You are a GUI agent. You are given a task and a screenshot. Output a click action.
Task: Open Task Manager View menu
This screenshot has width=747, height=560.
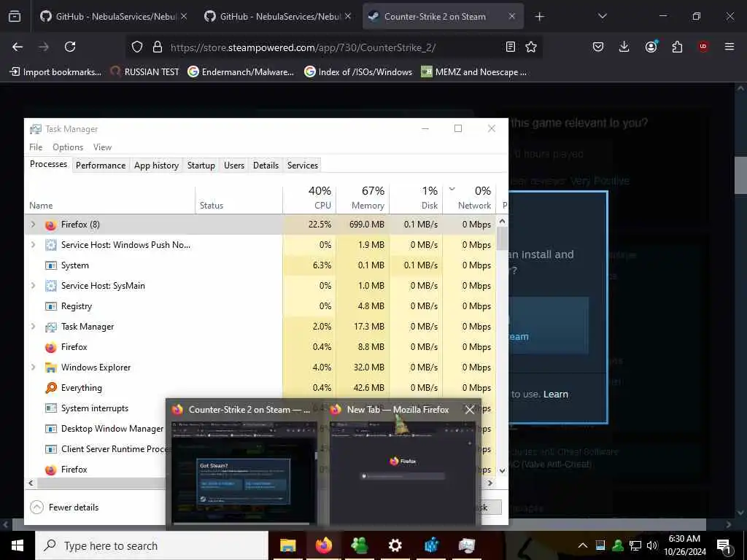pos(102,147)
